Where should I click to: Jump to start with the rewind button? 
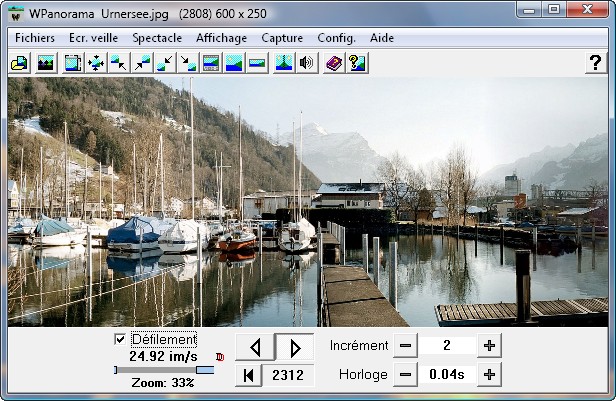pyautogui.click(x=248, y=375)
